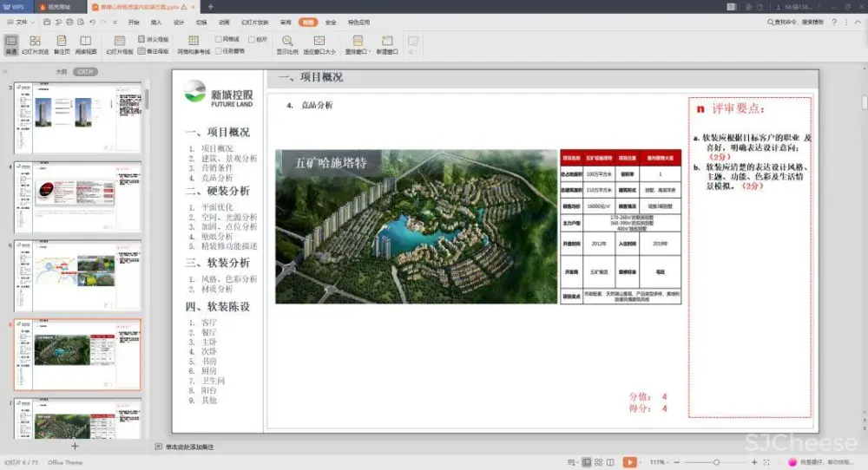Open Notes Page (备注页) view
Screen dimensions: 868x470
tap(62, 44)
